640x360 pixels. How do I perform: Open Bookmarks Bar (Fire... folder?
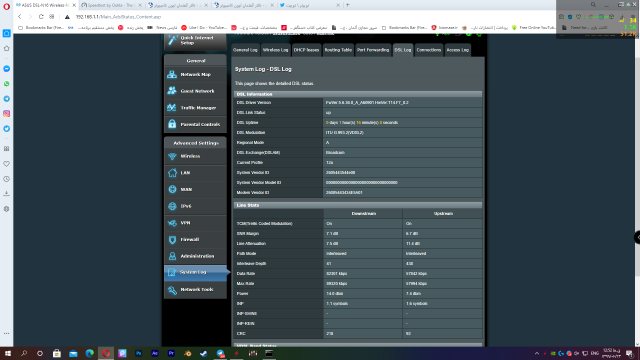pos(41,27)
